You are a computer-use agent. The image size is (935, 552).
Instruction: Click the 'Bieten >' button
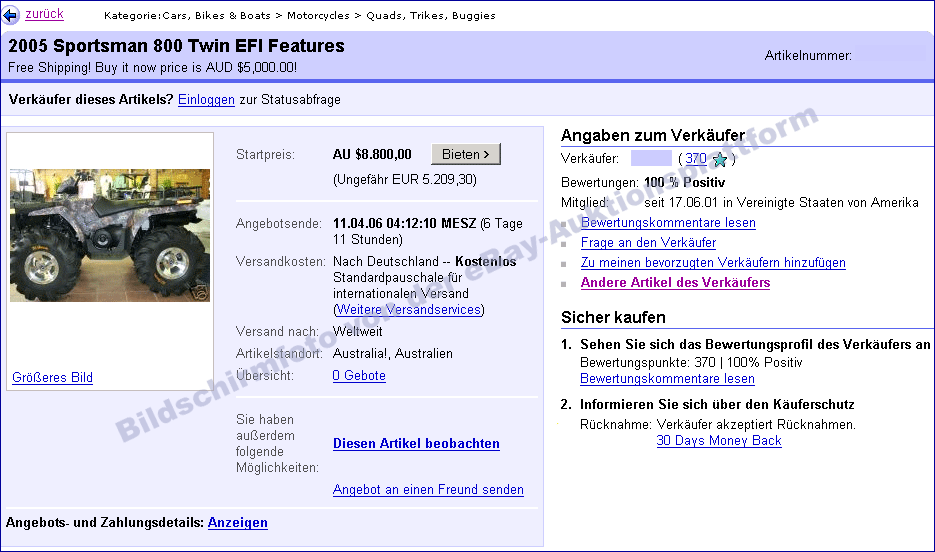(x=466, y=154)
